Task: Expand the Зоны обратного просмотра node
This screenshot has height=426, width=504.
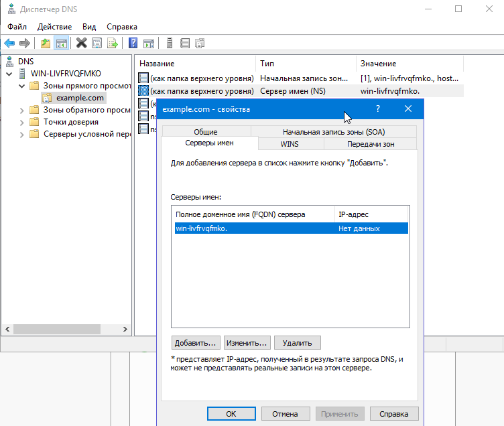Action: tap(22, 111)
